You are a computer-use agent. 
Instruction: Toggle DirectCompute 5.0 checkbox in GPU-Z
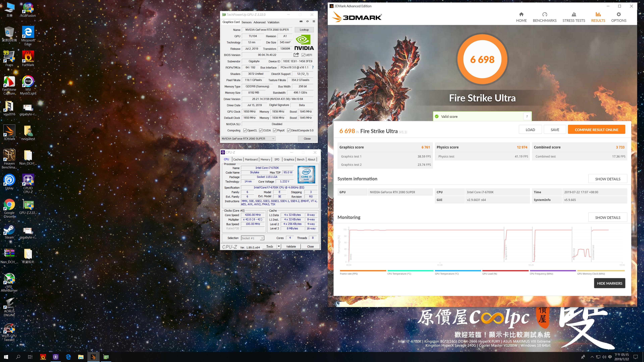pyautogui.click(x=289, y=130)
